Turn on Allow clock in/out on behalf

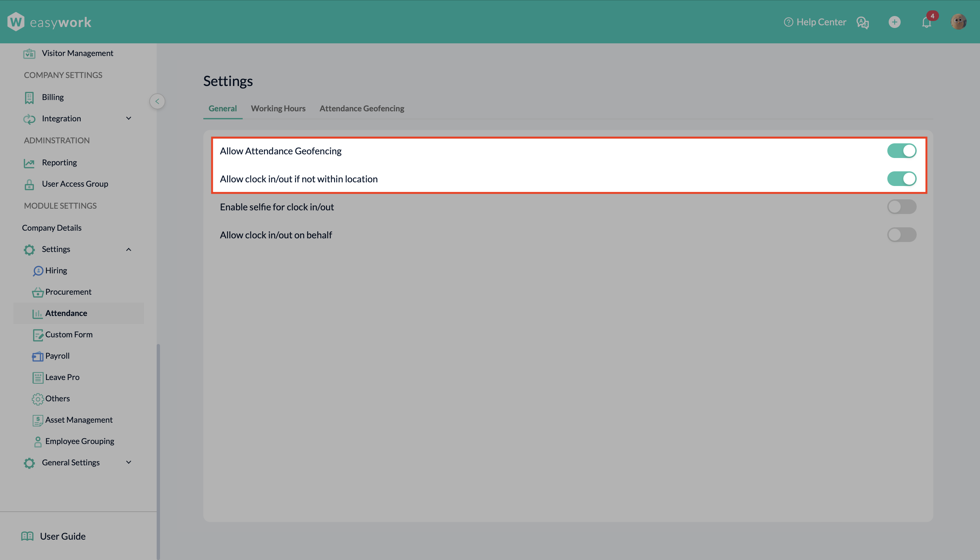(x=902, y=235)
